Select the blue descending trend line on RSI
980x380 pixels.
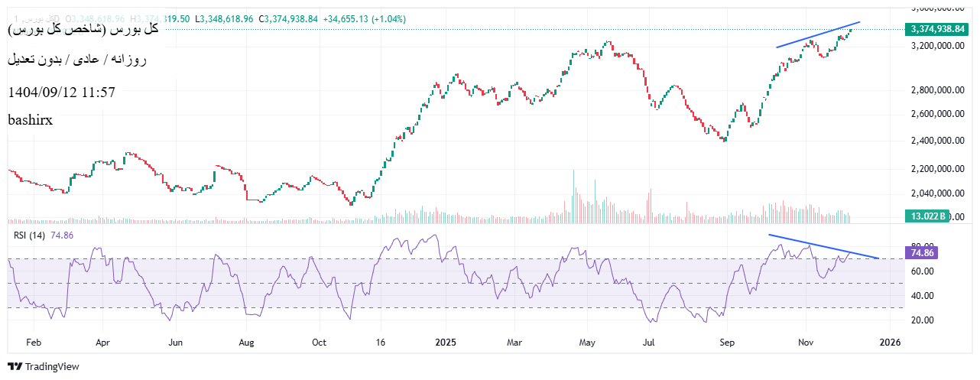click(822, 245)
